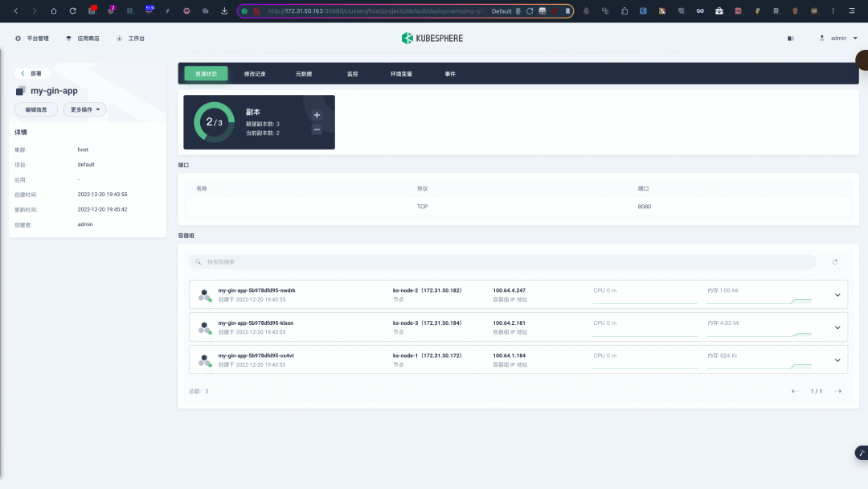
Task: Click pod IP 100.64.2.181
Action: pyautogui.click(x=510, y=323)
